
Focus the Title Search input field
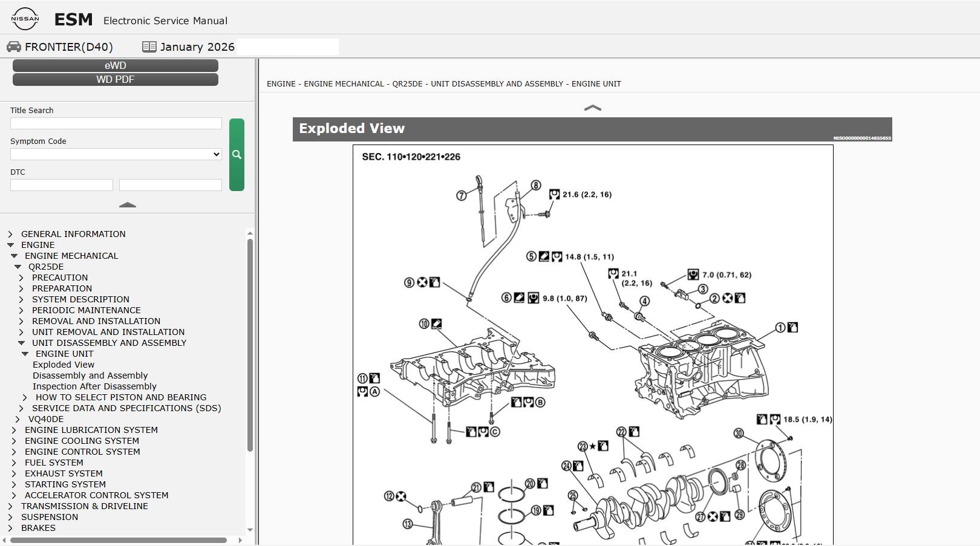pos(116,123)
